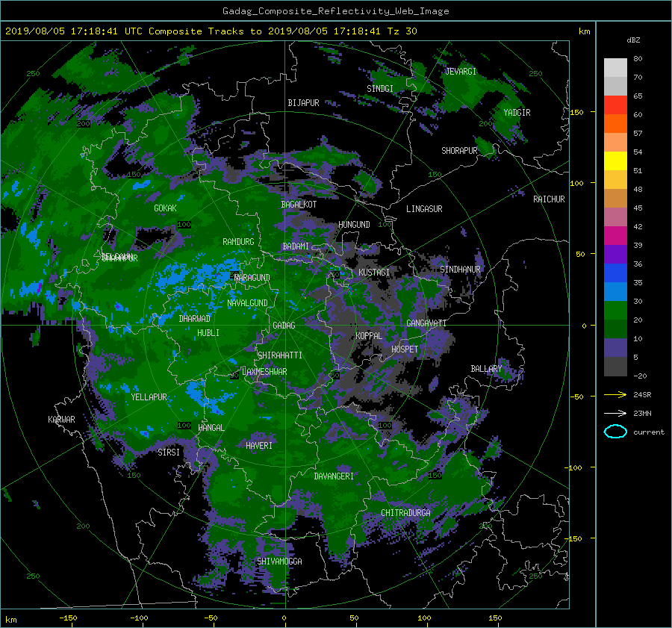Click the cyan 'current' ellipse in the legend
This screenshot has width=672, height=628.
click(615, 432)
